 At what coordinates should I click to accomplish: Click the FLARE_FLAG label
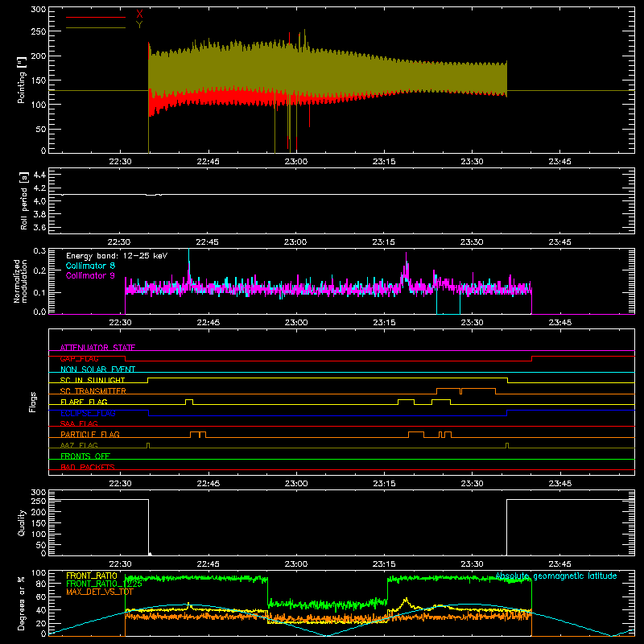[x=84, y=402]
